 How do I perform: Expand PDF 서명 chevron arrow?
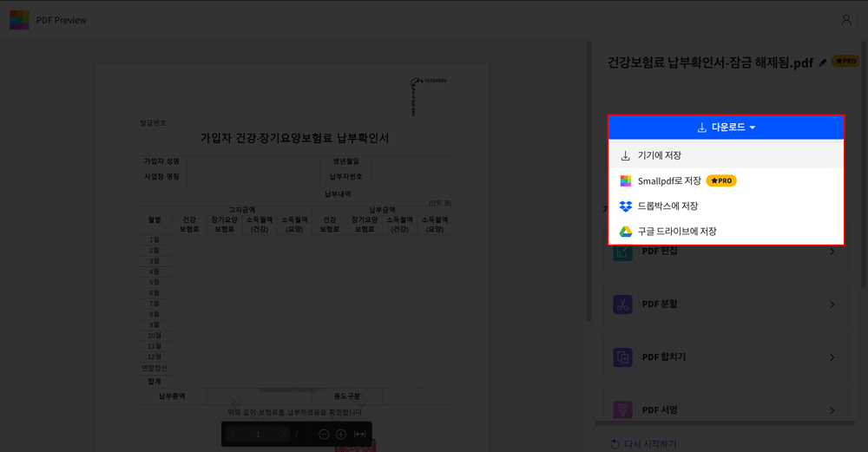click(832, 410)
